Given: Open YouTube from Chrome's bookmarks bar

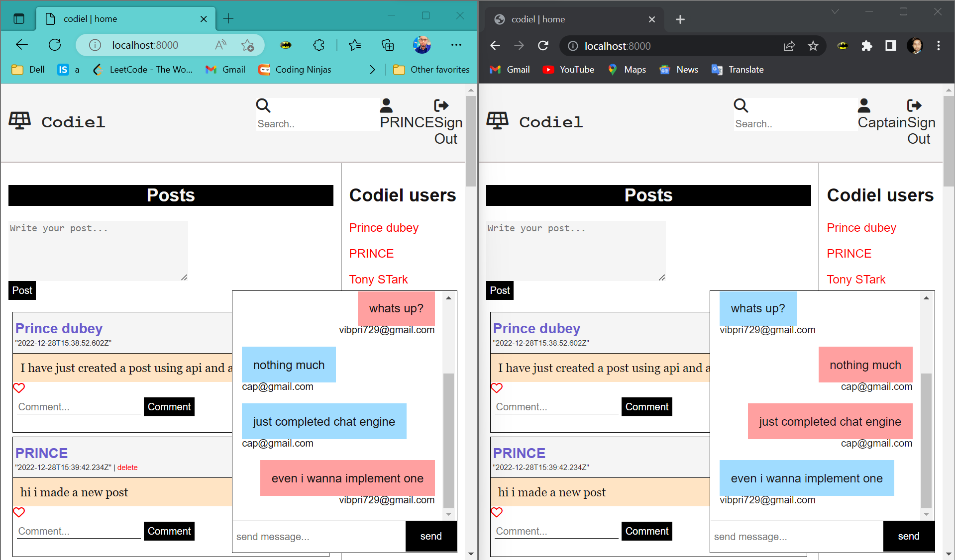Looking at the screenshot, I should pyautogui.click(x=568, y=70).
